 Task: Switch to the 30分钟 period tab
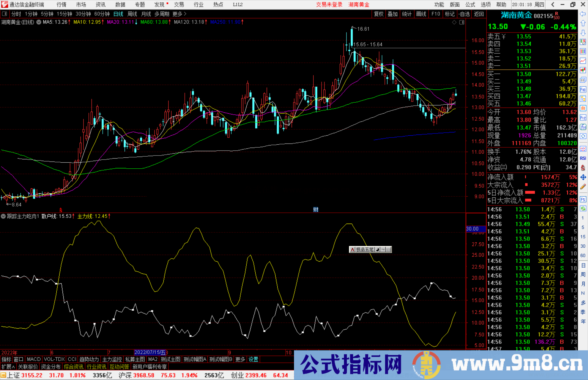pos(83,14)
